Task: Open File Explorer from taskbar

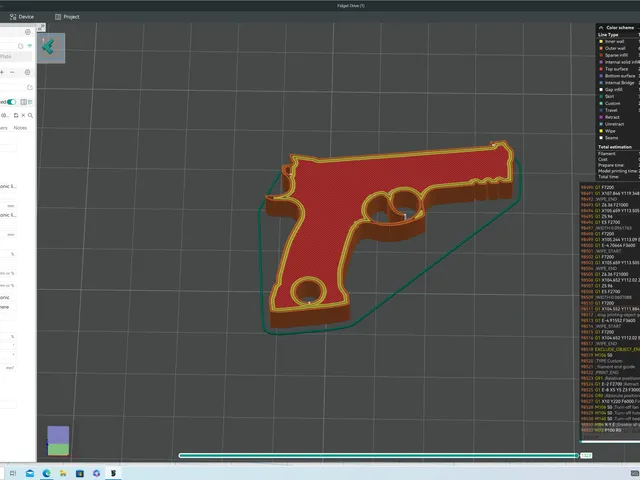Action: [x=63, y=473]
